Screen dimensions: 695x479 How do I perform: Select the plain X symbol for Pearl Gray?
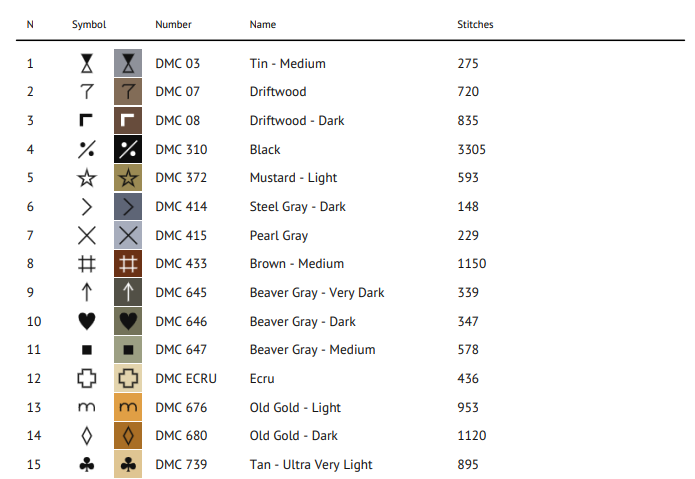pyautogui.click(x=87, y=235)
